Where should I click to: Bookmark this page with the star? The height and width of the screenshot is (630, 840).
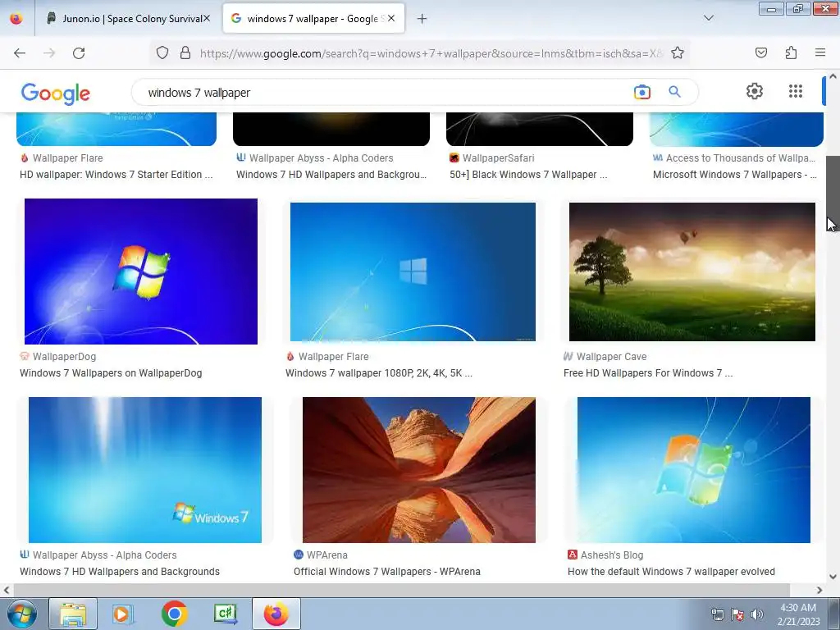[678, 53]
